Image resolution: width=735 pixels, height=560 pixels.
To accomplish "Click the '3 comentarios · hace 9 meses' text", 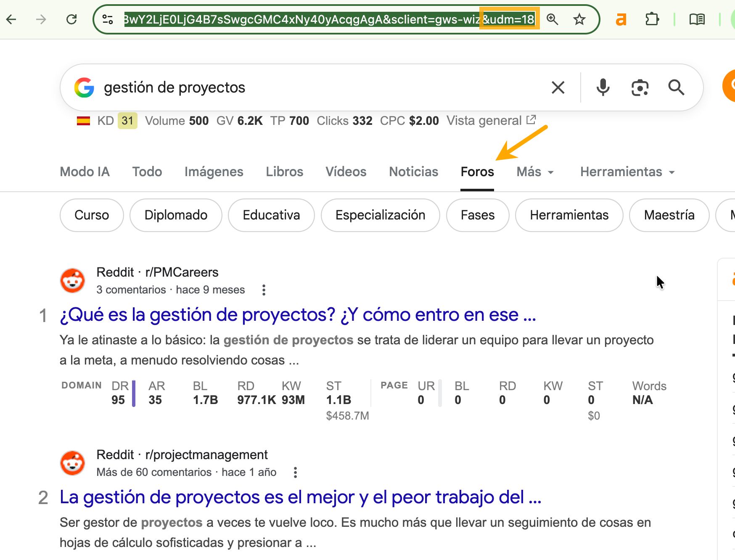I will pyautogui.click(x=170, y=290).
